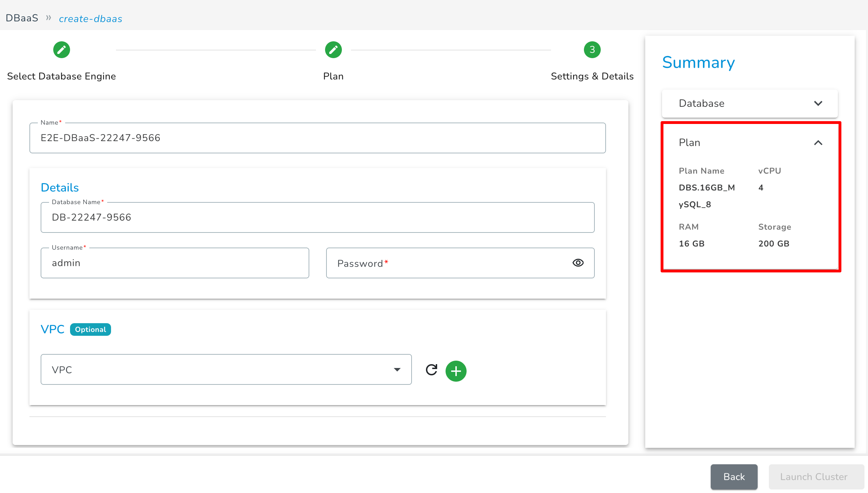Click the Launch Cluster button
The height and width of the screenshot is (493, 868).
click(x=817, y=477)
